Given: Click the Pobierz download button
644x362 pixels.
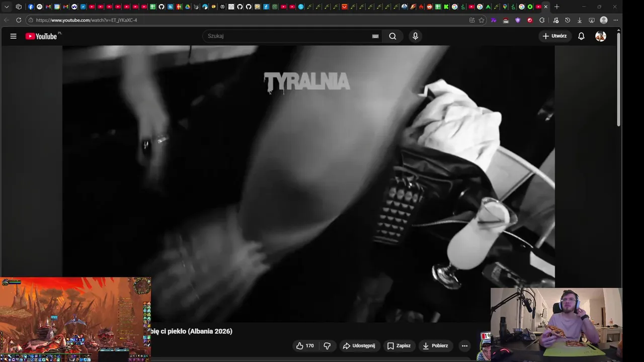Looking at the screenshot, I should point(436,346).
